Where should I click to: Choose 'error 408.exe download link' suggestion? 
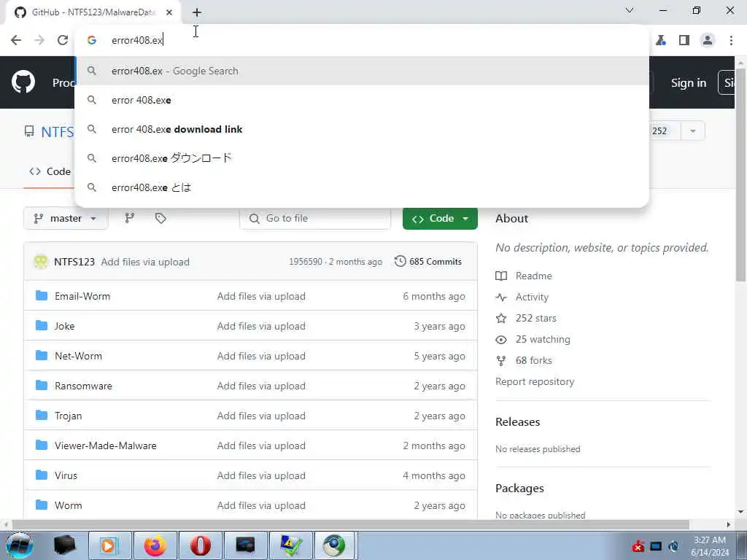click(362, 129)
